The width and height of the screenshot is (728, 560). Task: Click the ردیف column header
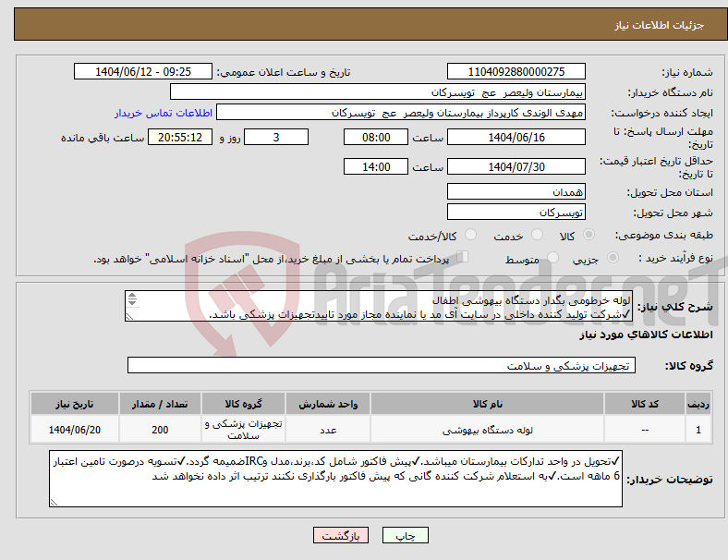pos(698,404)
